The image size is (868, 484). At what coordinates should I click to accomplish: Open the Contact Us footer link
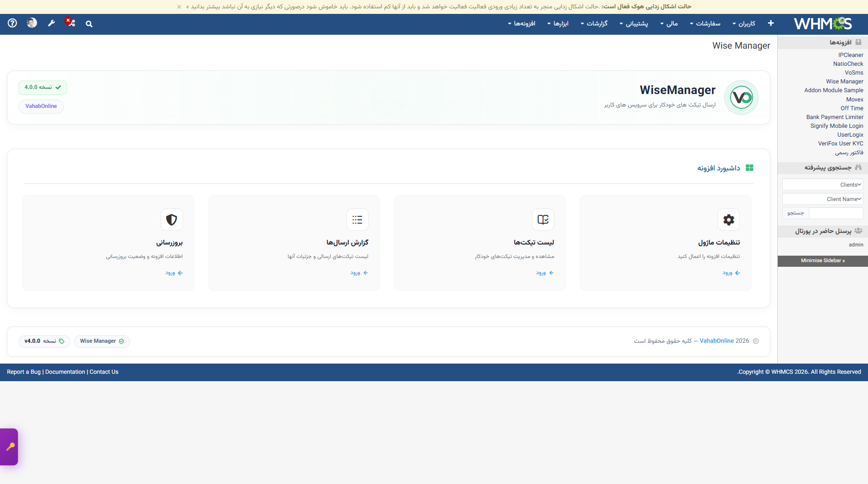104,372
